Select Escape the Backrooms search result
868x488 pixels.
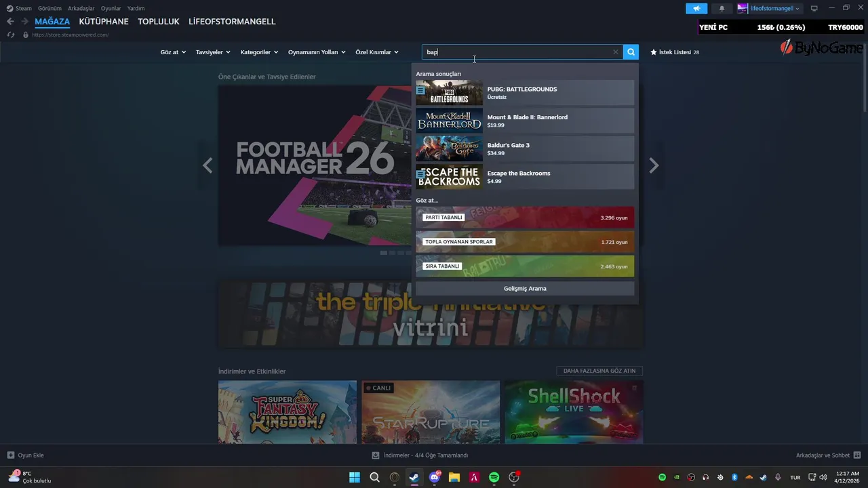(x=525, y=177)
